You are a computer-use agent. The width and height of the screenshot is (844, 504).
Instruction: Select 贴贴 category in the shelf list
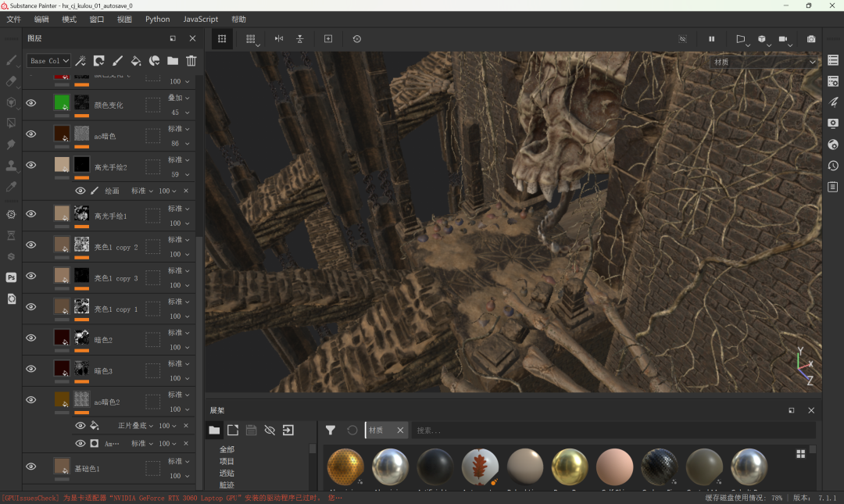coord(227,473)
